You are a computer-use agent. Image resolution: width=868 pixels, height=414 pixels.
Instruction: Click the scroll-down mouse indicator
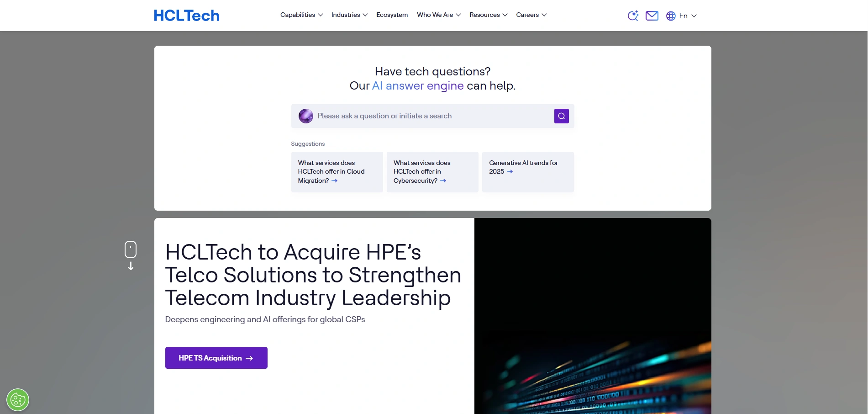click(131, 255)
